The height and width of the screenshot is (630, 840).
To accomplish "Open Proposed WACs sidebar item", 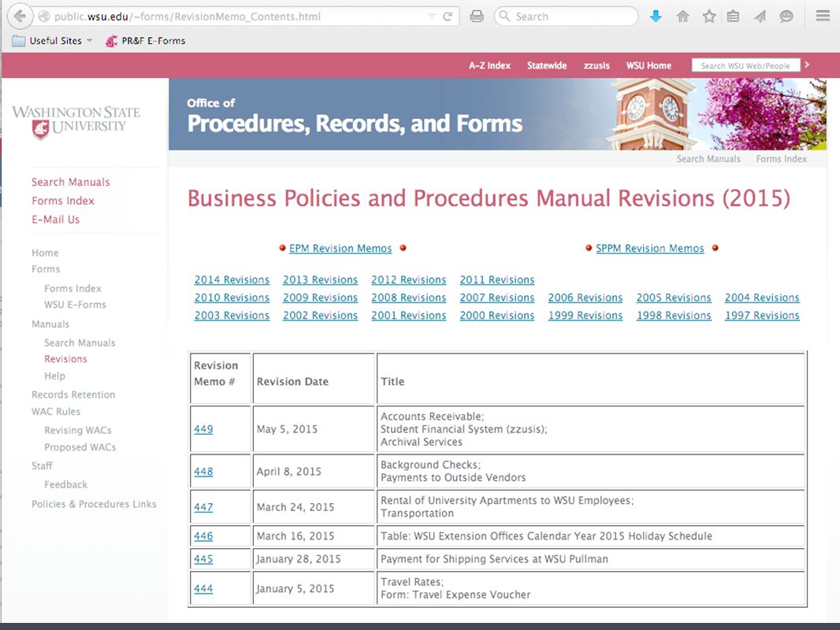I will (x=80, y=447).
